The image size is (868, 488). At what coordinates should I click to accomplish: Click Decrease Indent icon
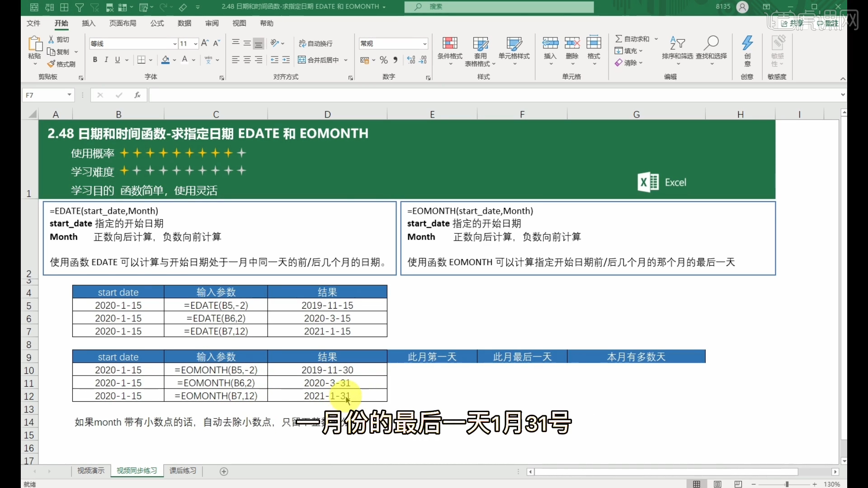coord(274,60)
